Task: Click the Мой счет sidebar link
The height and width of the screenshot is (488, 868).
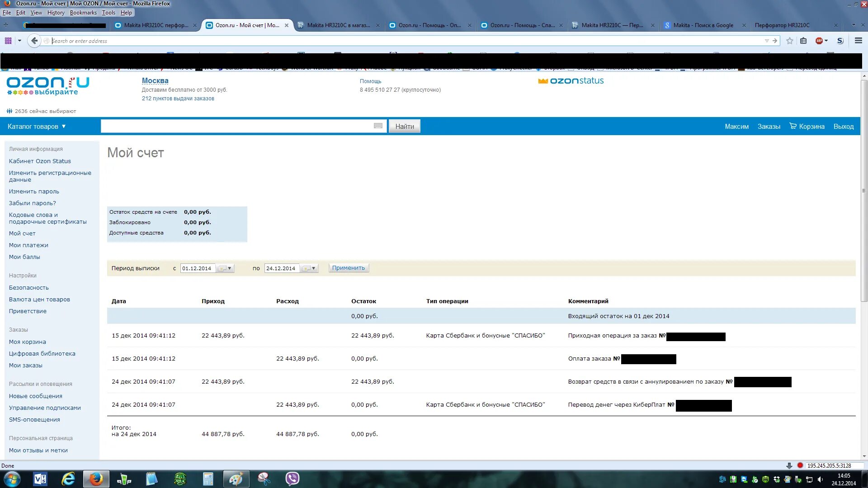Action: pyautogui.click(x=21, y=233)
